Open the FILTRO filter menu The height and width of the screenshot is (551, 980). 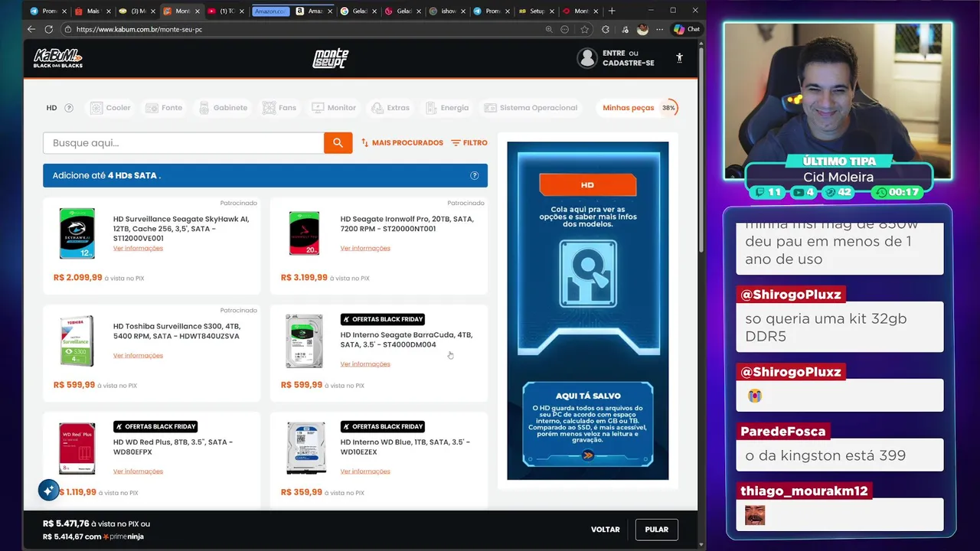point(469,143)
